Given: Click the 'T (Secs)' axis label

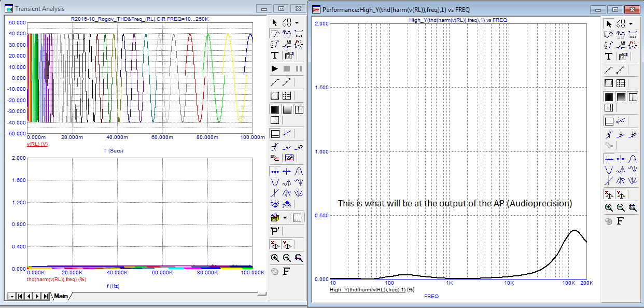Looking at the screenshot, I should [x=113, y=151].
